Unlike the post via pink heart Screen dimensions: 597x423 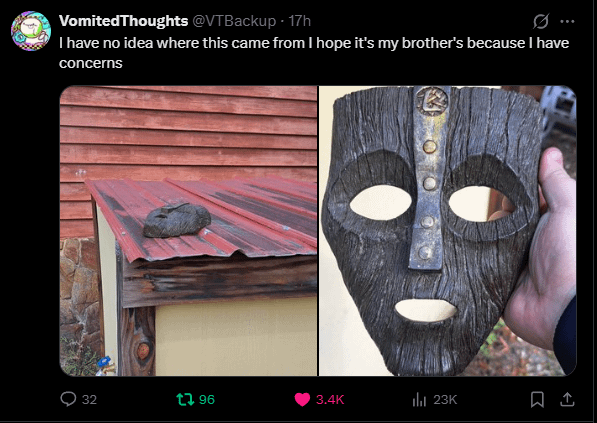point(302,399)
